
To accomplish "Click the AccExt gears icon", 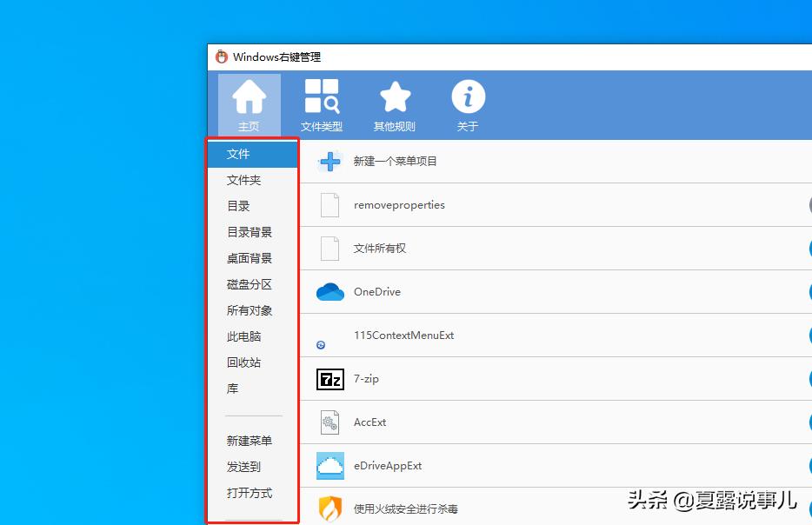I will pos(329,422).
